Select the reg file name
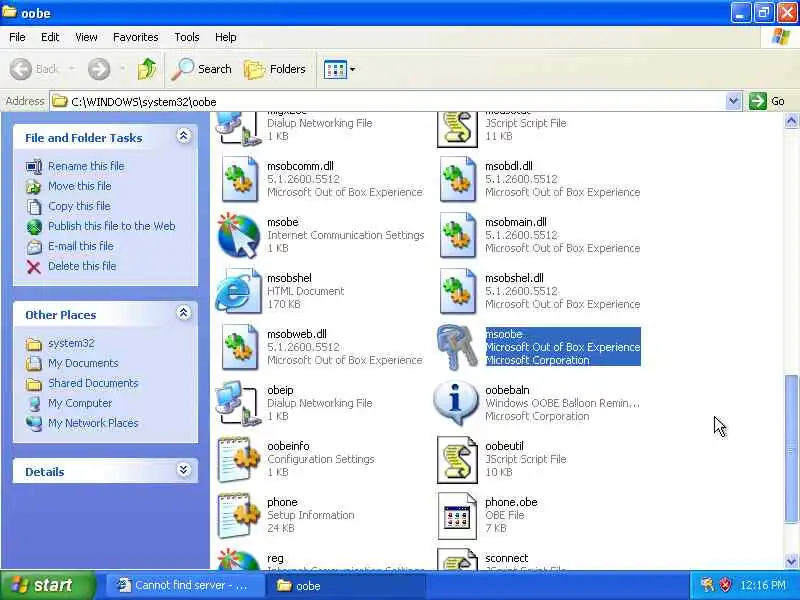 click(276, 558)
